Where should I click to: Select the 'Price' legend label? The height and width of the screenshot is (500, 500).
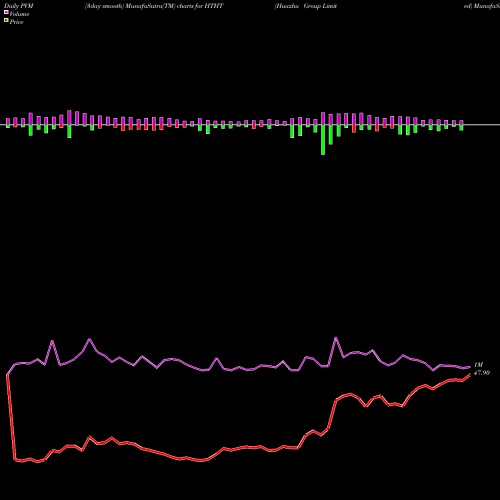click(x=16, y=22)
